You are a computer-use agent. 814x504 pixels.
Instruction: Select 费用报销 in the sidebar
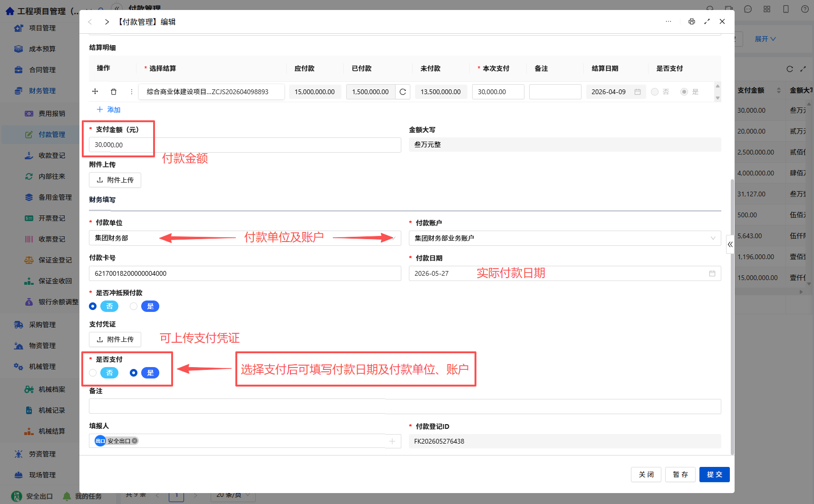[51, 114]
